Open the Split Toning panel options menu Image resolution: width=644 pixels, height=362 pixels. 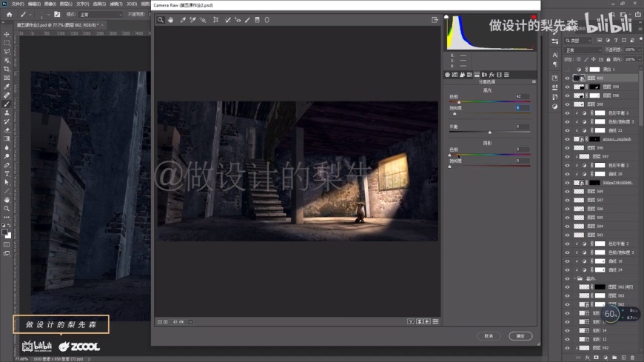click(534, 81)
